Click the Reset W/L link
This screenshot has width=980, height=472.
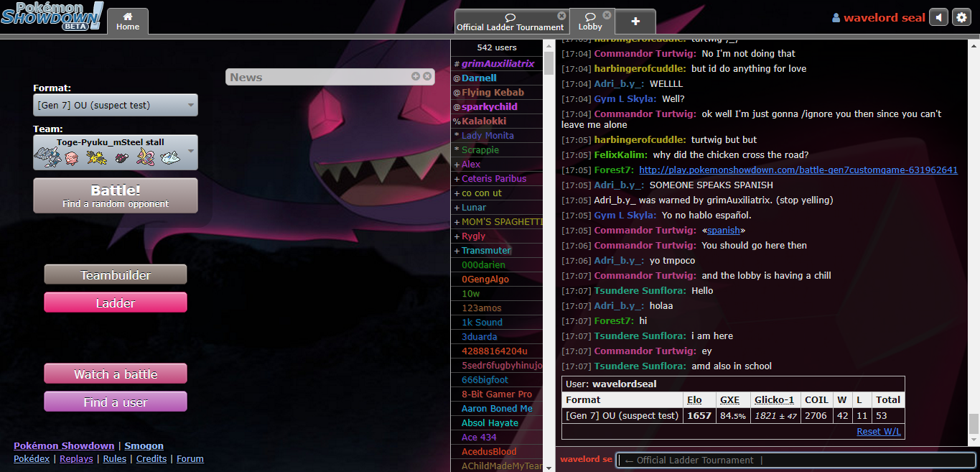[x=879, y=432]
